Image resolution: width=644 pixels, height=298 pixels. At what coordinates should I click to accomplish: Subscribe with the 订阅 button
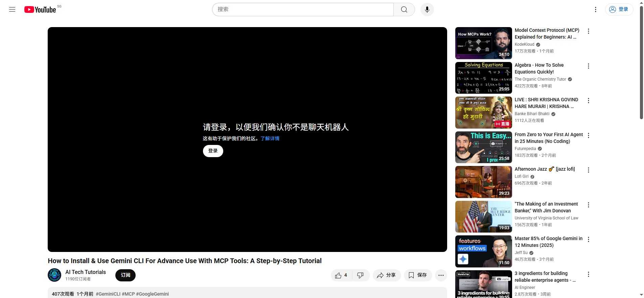125,275
